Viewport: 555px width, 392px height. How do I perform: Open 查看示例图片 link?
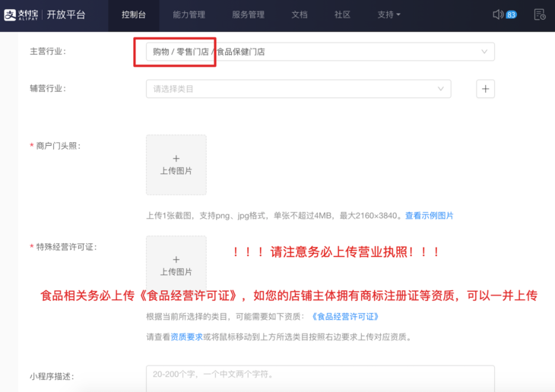coord(429,216)
